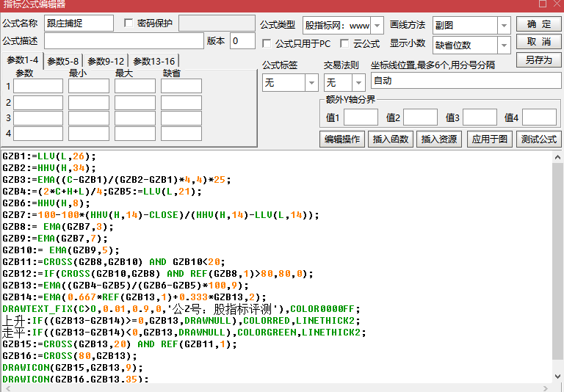
Task: Click the 上升 output line in code
Action: pos(181,321)
